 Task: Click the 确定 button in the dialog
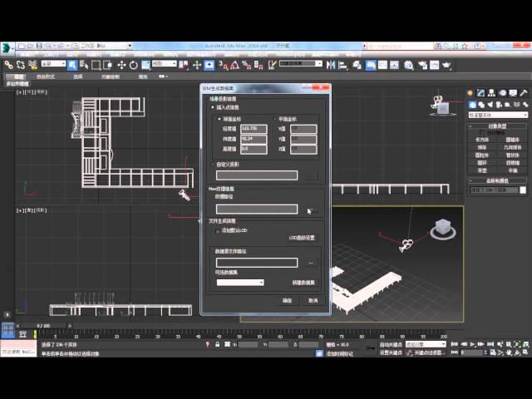click(287, 301)
